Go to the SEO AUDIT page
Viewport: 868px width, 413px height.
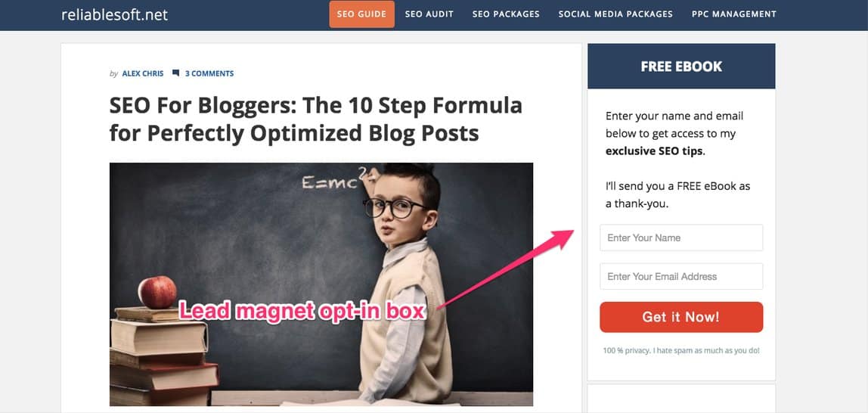[429, 14]
